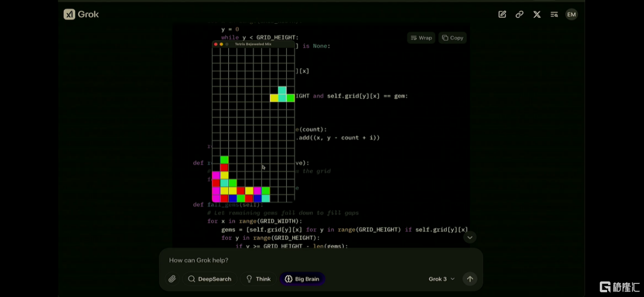The image size is (644, 297).
Task: Click the 'y = 0' code line
Action: coord(230,30)
